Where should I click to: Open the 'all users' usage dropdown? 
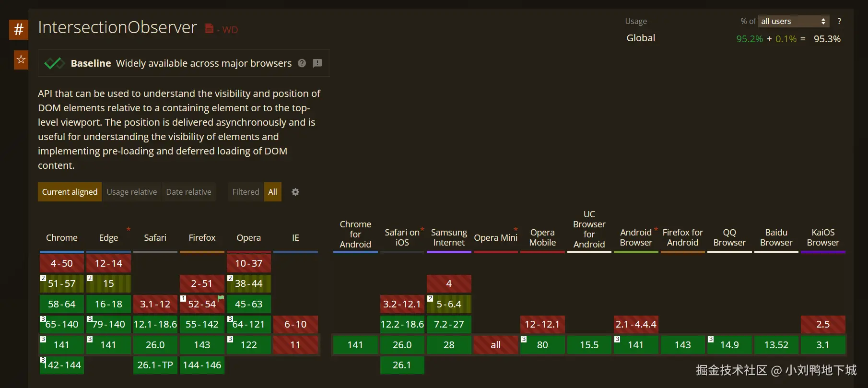pyautogui.click(x=794, y=21)
